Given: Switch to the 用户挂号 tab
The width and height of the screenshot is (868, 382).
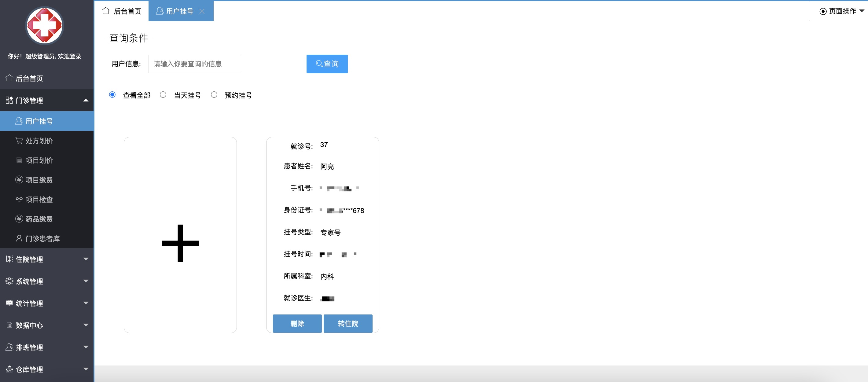Looking at the screenshot, I should [181, 11].
